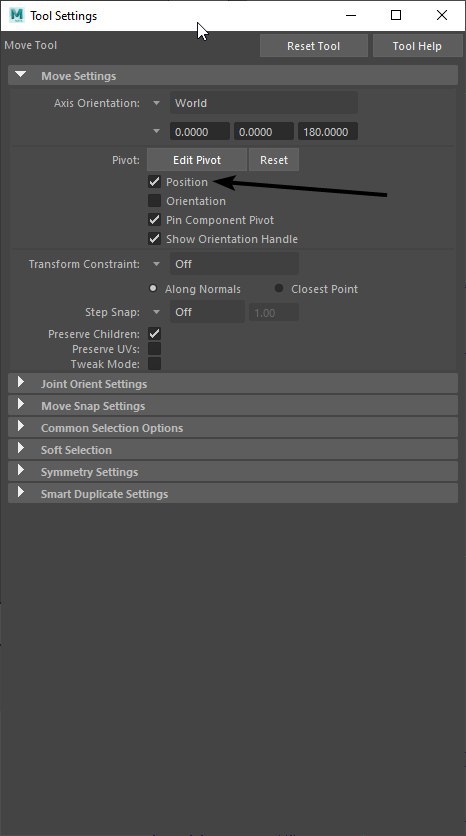This screenshot has width=466, height=836.
Task: Enable the Orientation pivot checkbox
Action: click(x=155, y=201)
